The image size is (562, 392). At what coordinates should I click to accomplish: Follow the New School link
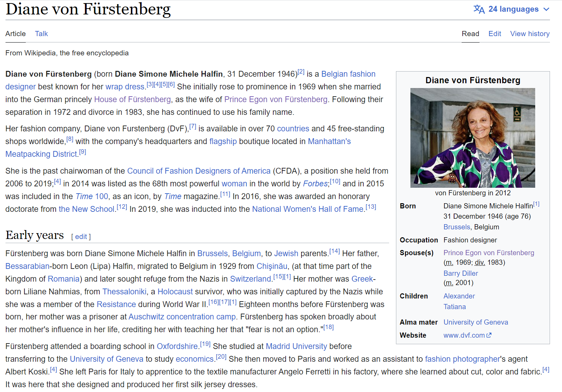pyautogui.click(x=86, y=209)
